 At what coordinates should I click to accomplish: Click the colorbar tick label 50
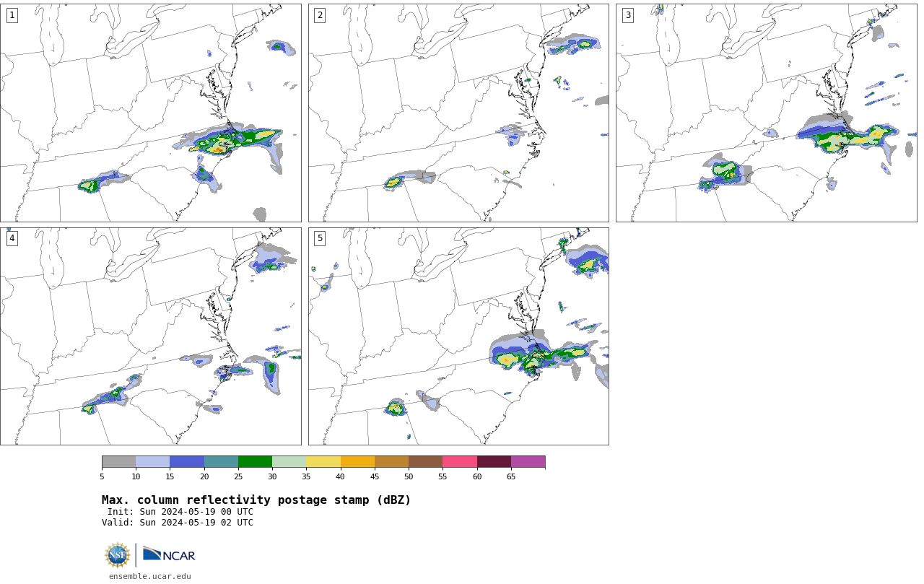click(409, 476)
